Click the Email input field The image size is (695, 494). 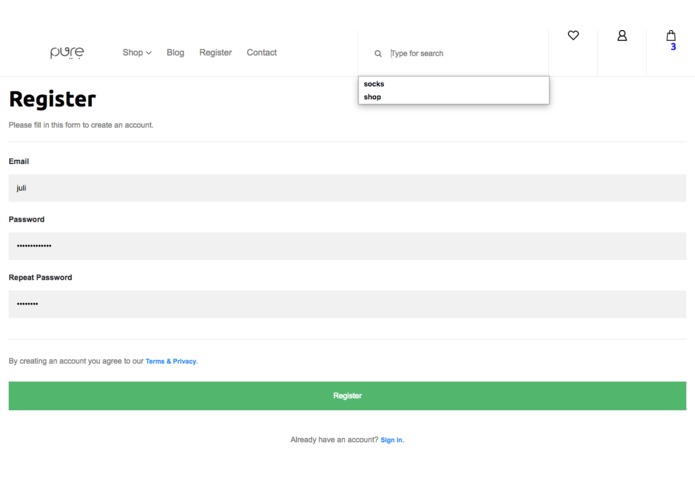pos(347,188)
